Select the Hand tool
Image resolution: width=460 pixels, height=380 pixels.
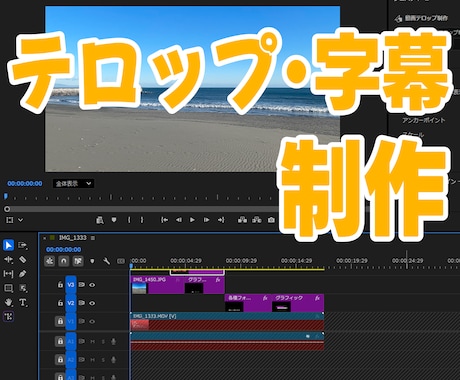point(8,302)
